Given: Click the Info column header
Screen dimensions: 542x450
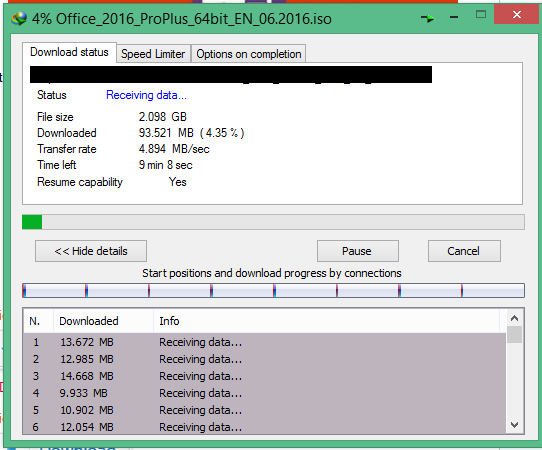Looking at the screenshot, I should click(x=327, y=321).
